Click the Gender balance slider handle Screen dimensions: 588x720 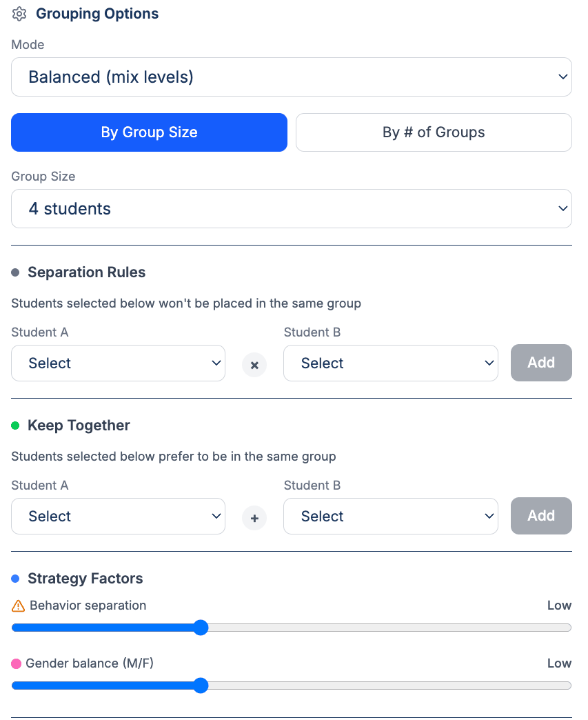[201, 686]
